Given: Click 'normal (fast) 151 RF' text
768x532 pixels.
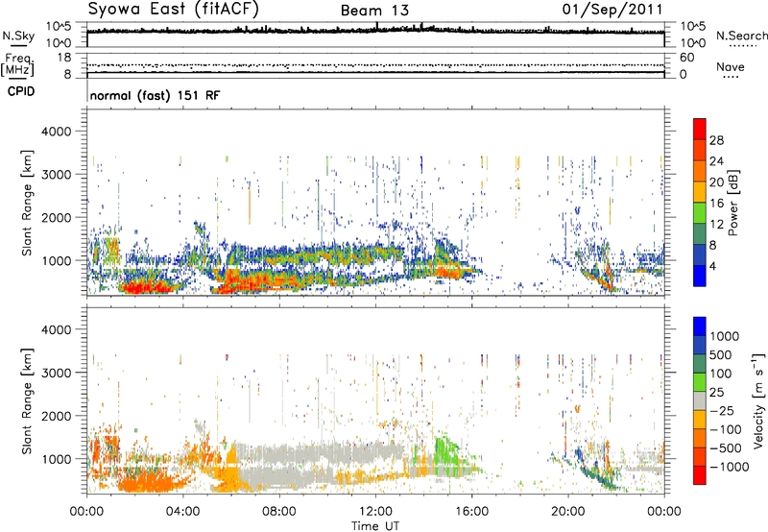Looking at the screenshot, I should 155,95.
